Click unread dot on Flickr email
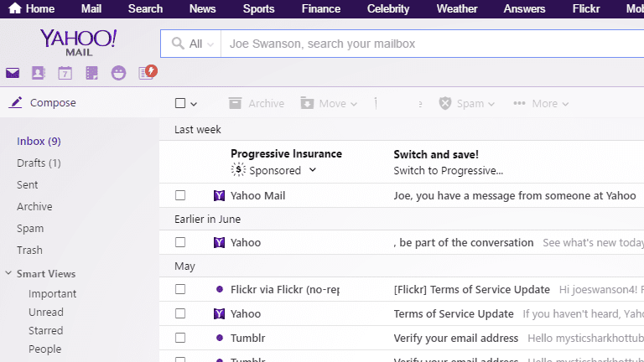This screenshot has height=362, width=644. point(220,289)
